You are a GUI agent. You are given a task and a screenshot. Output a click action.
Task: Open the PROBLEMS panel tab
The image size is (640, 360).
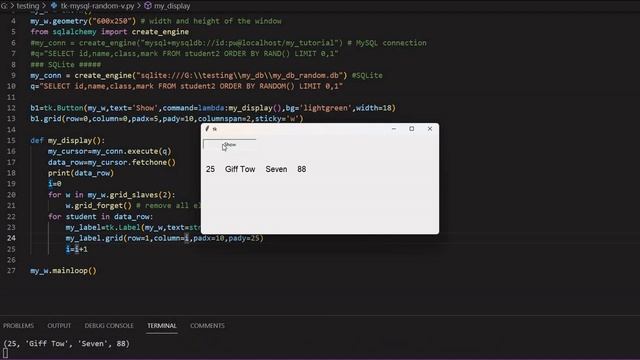pyautogui.click(x=18, y=326)
